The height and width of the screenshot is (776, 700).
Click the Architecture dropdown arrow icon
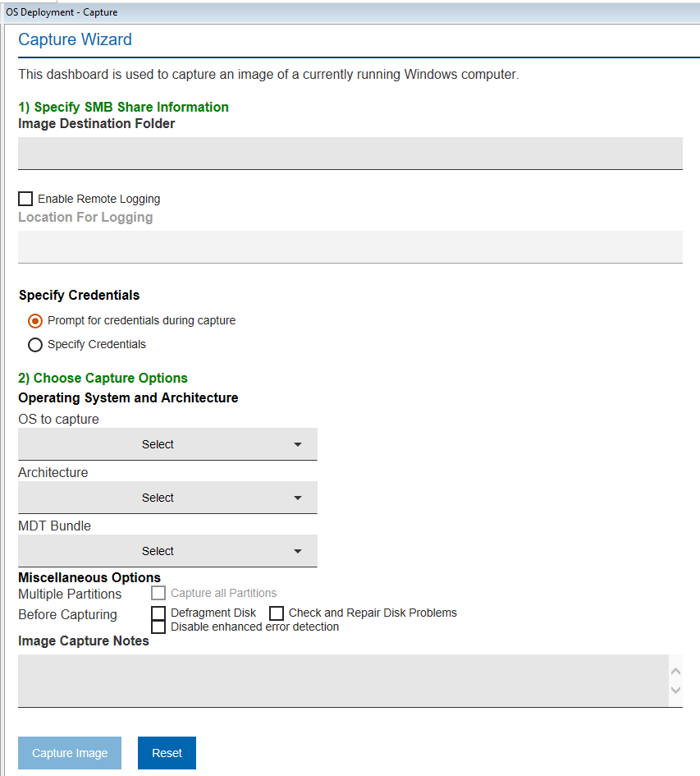[x=297, y=498]
